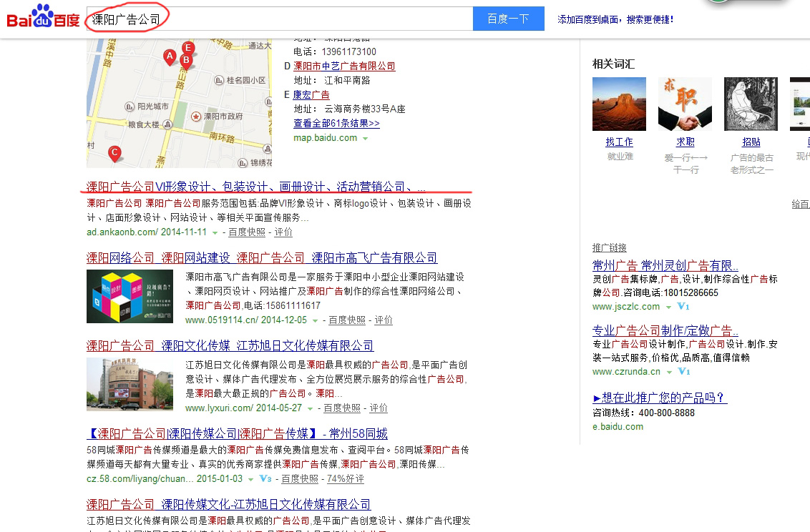Click the map image of 溧阳
Image resolution: width=810 pixels, height=532 pixels.
[x=180, y=103]
